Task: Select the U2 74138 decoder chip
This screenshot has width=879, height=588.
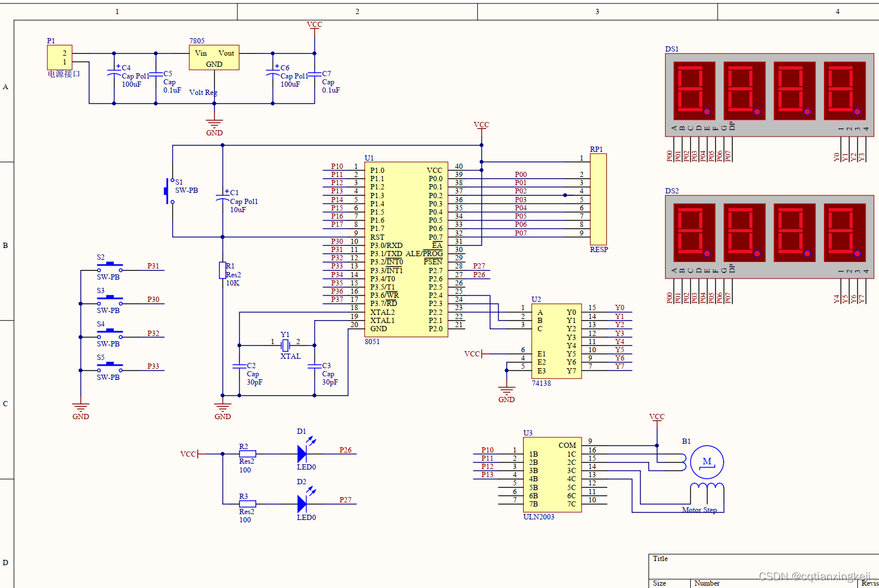Action: click(x=556, y=341)
